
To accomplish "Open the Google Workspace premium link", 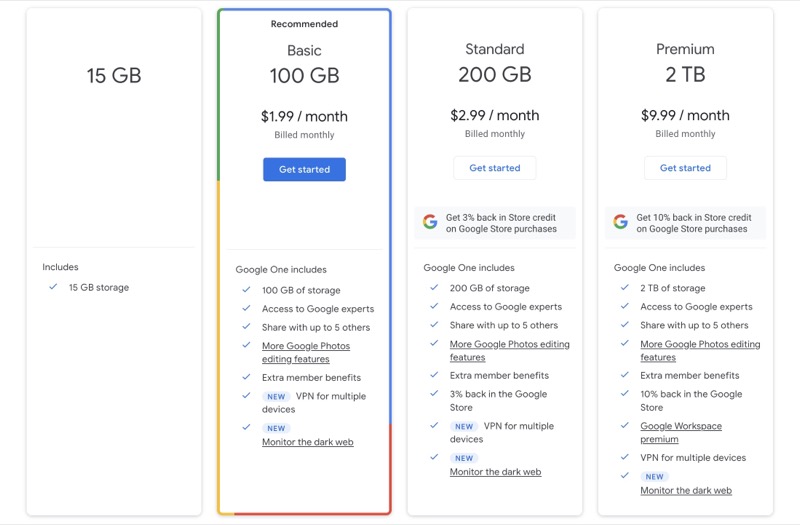I will (x=681, y=432).
